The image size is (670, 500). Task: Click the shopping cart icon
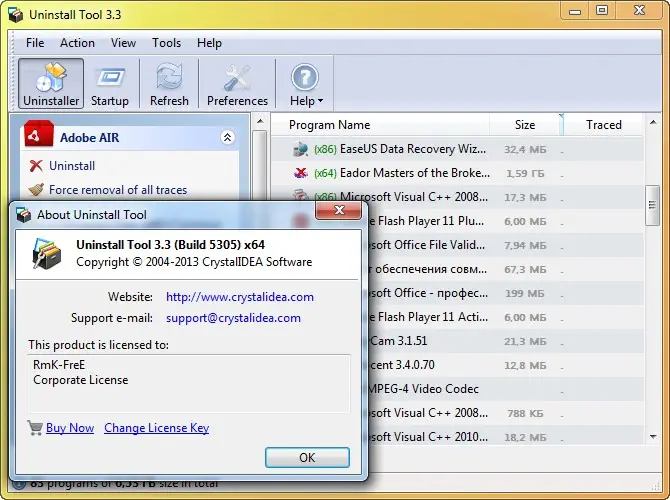pos(35,427)
